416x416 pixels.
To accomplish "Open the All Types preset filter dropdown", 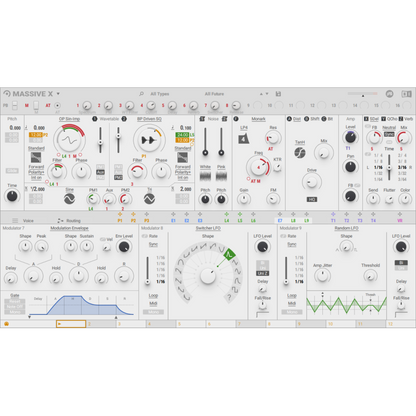I will click(160, 94).
